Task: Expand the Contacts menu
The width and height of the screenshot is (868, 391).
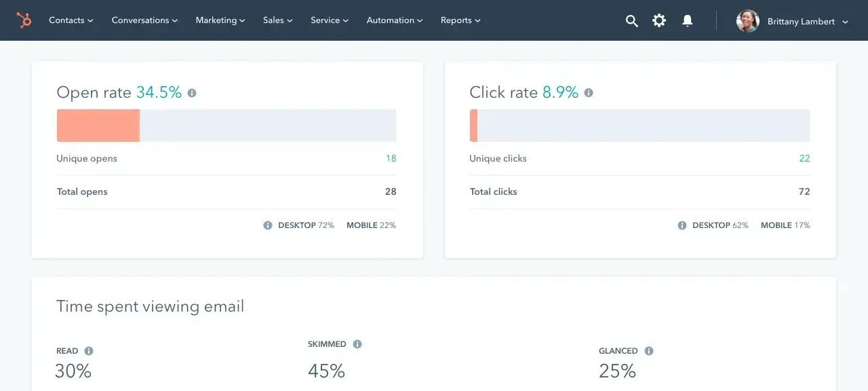Action: [71, 20]
